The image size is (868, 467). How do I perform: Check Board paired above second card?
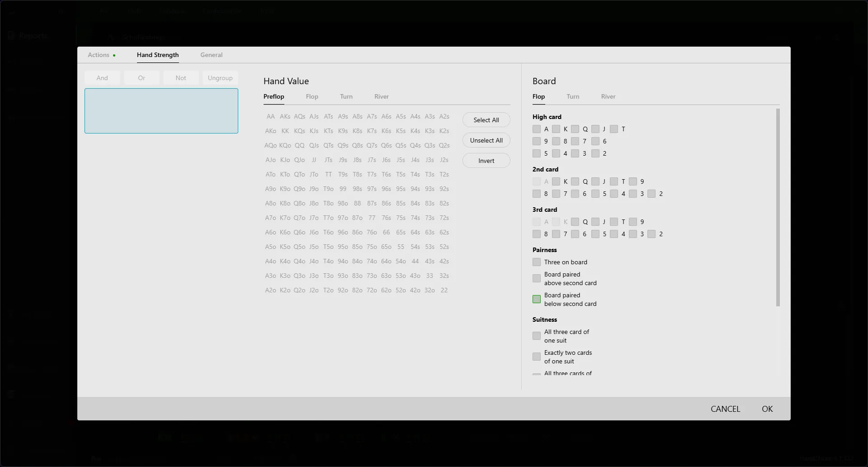[537, 278]
